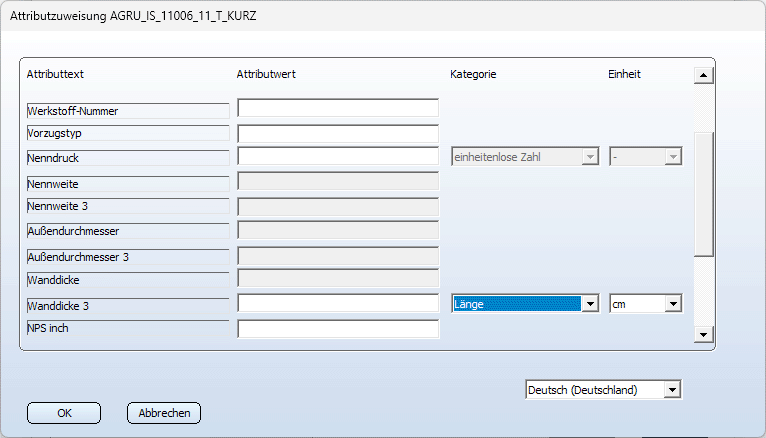Image resolution: width=766 pixels, height=438 pixels.
Task: Click into the Vorzugstyp value field
Action: [x=338, y=133]
